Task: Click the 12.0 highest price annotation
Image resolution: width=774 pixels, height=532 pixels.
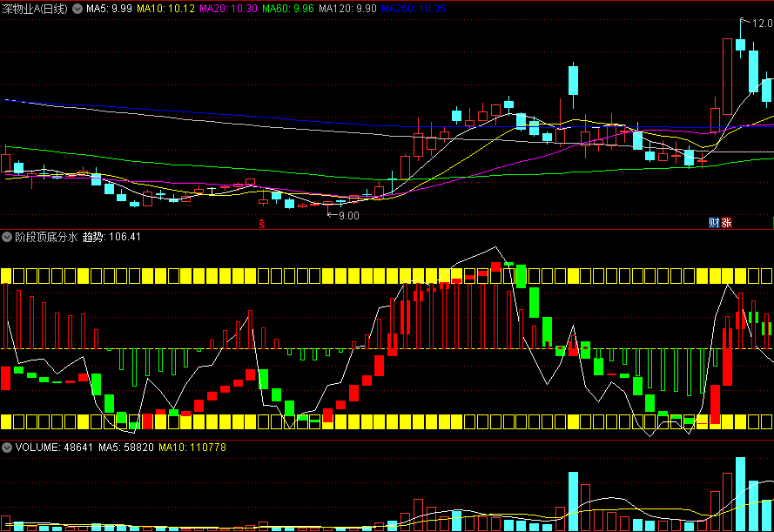Action: [x=763, y=24]
